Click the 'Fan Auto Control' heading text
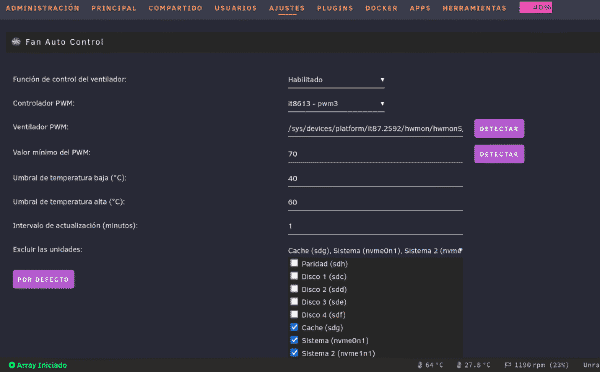Viewport: 600px width, 372px height. (x=64, y=42)
